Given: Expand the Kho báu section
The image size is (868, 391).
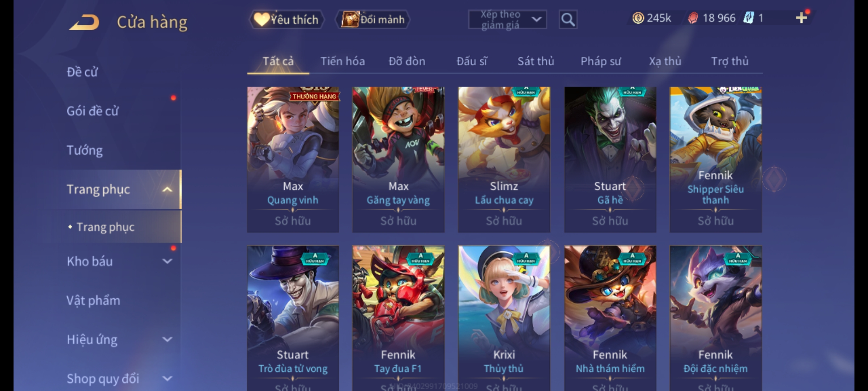Looking at the screenshot, I should [167, 261].
